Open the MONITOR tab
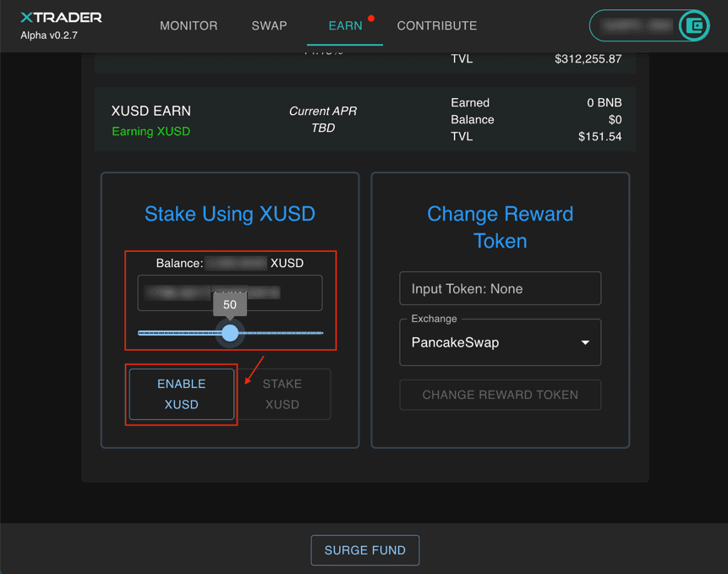 coord(189,25)
